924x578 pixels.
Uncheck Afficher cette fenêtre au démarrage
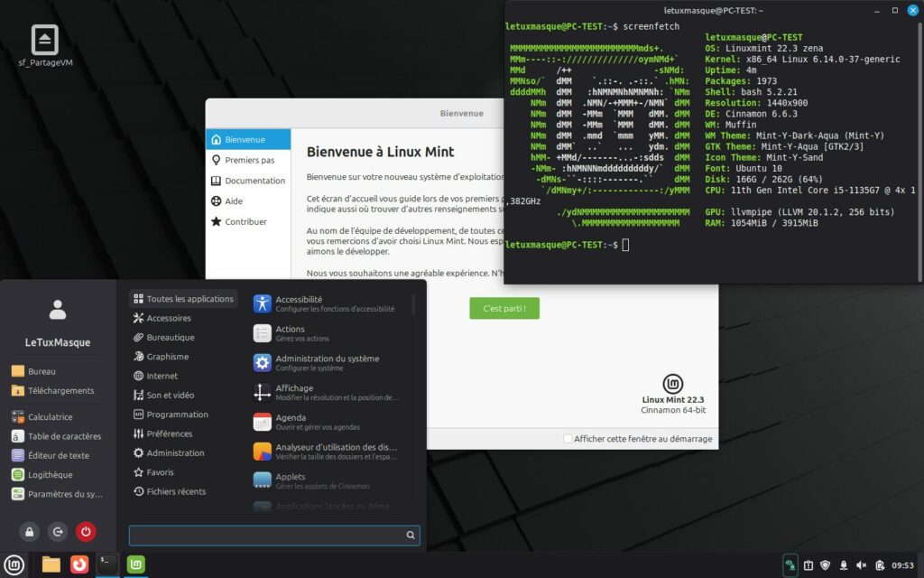pos(569,438)
